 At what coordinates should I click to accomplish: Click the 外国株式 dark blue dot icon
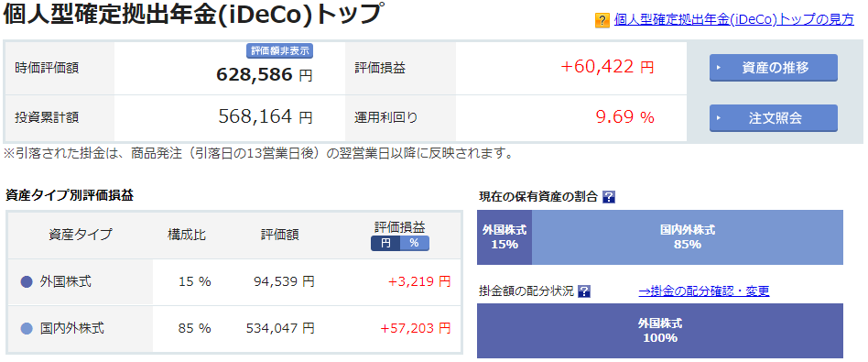click(27, 282)
